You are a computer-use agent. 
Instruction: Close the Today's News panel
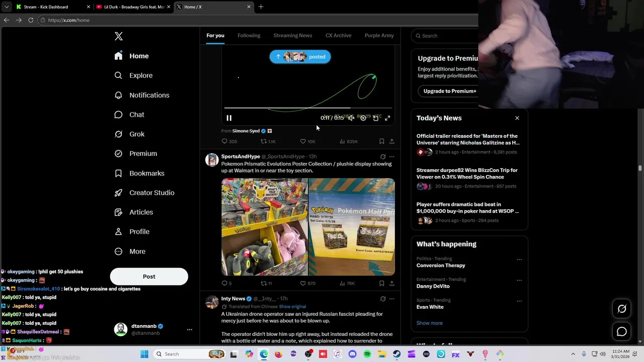point(517,118)
